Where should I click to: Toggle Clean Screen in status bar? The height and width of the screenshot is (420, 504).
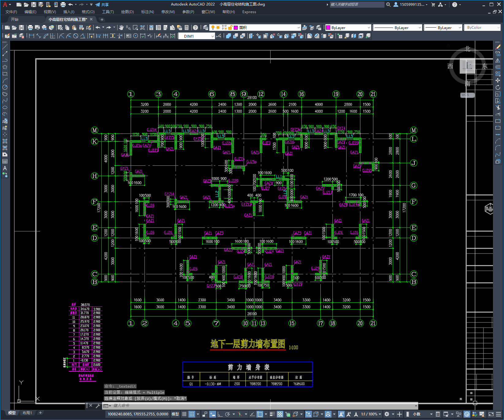(x=491, y=414)
